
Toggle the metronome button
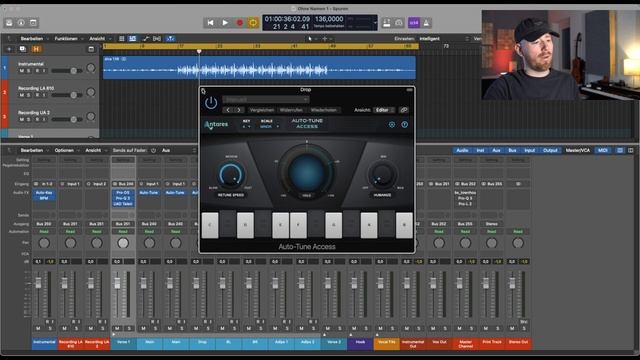click(427, 23)
